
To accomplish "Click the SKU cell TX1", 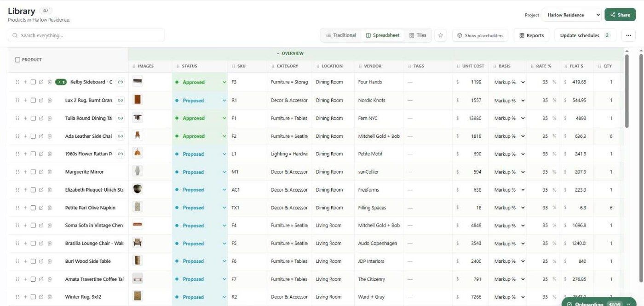I will [247, 208].
